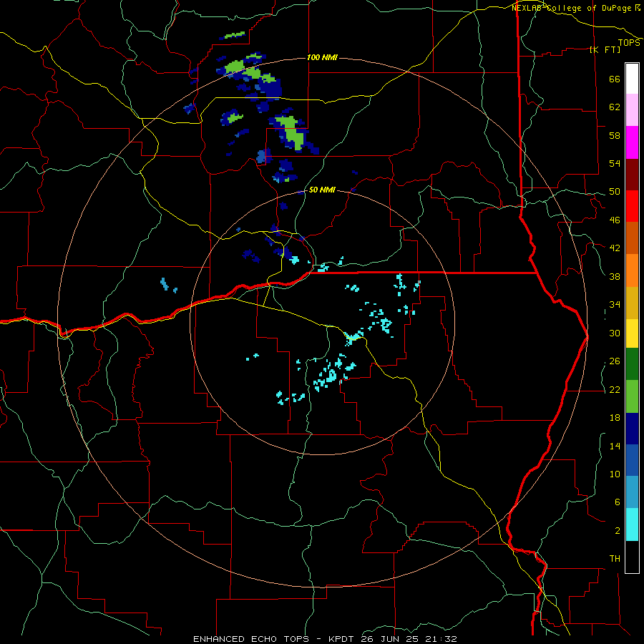Screen dimensions: 644x644
Task: Click the [K FT] units label
Action: click(605, 49)
